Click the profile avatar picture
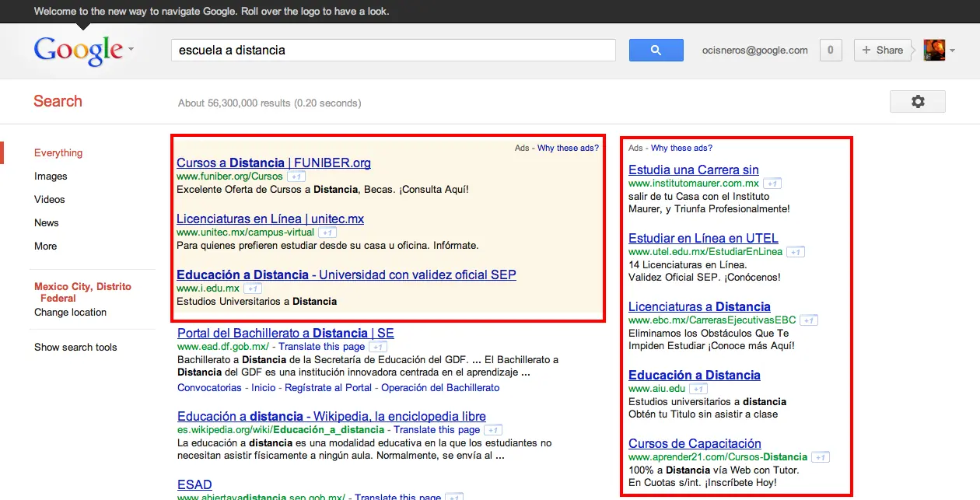The image size is (980, 500). click(x=933, y=50)
